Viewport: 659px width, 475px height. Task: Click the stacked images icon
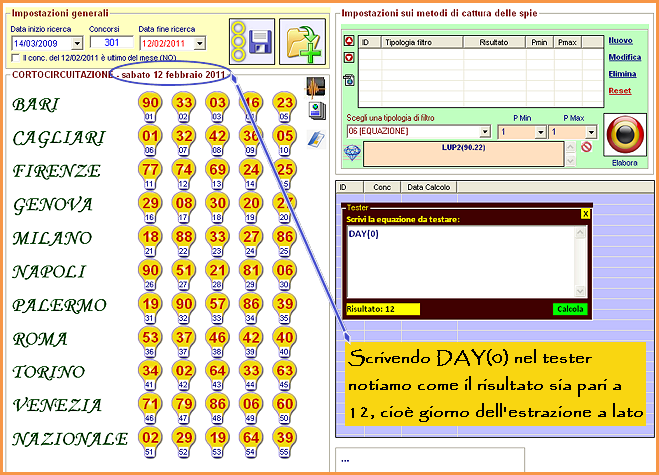click(317, 111)
